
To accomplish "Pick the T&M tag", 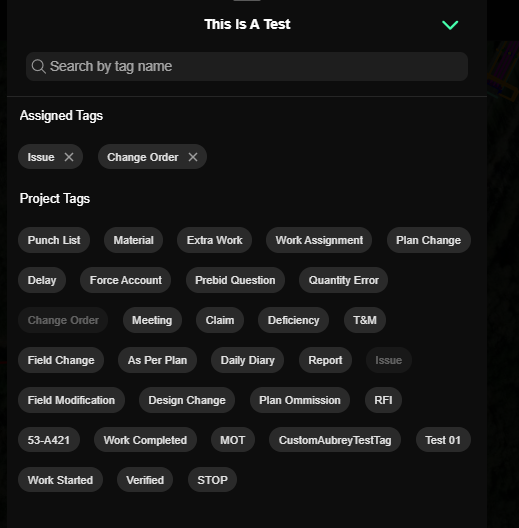I will pyautogui.click(x=365, y=320).
